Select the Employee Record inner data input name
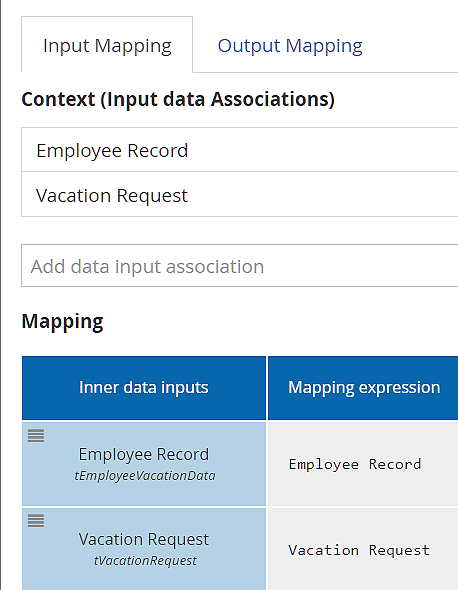458x590 pixels. [x=144, y=454]
